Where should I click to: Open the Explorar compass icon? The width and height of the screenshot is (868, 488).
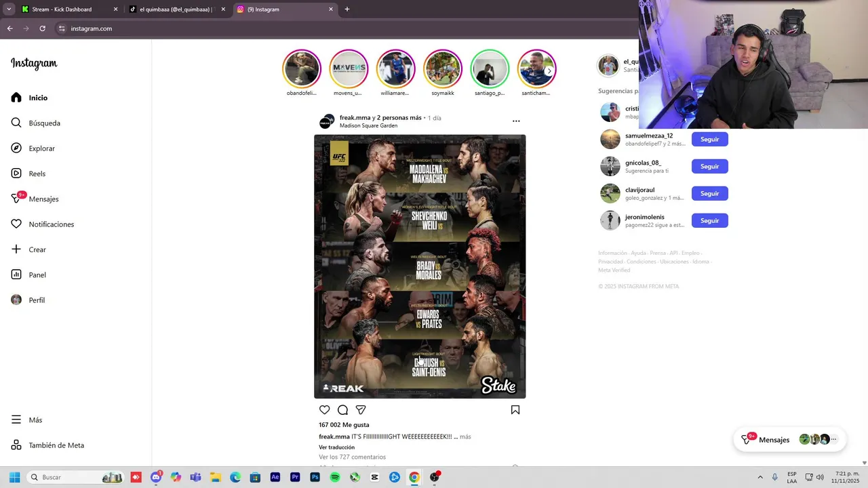tap(16, 148)
